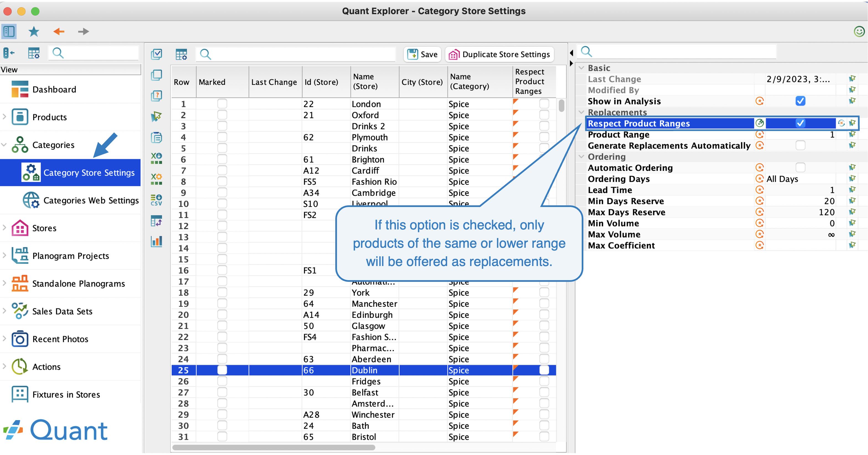Click the green smiley feedback icon
This screenshot has height=455, width=868.
(859, 31)
